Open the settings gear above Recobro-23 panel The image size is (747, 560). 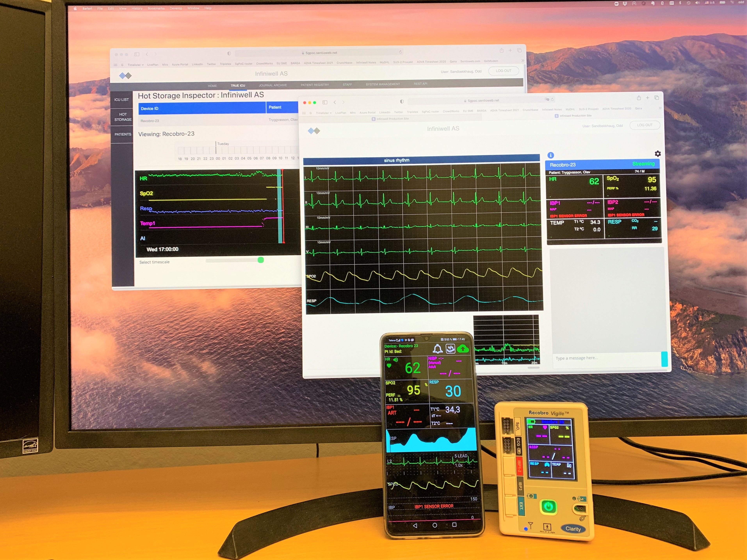[x=658, y=154]
